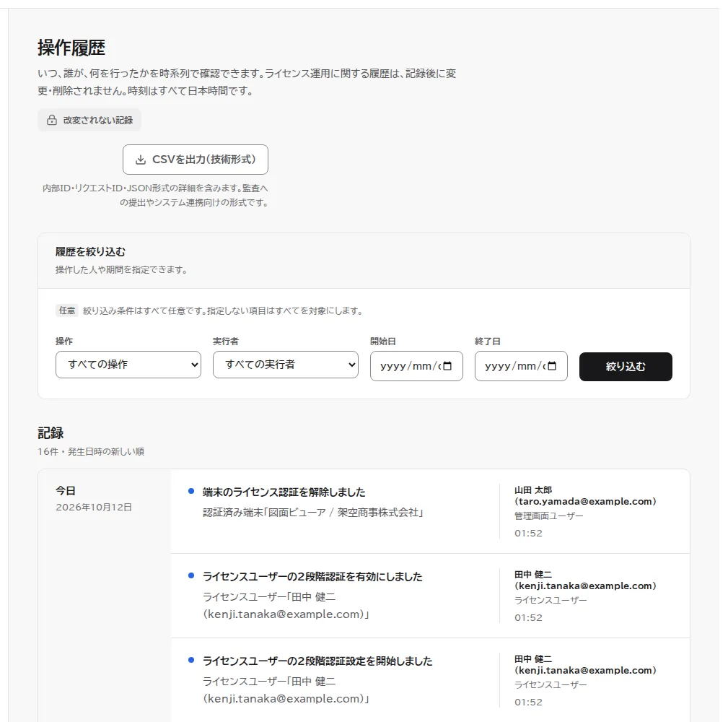Click detail text 認証済み端末「図面ビューア / 架空商事株式会社」
Image resolution: width=728 pixels, height=722 pixels.
[x=313, y=513]
